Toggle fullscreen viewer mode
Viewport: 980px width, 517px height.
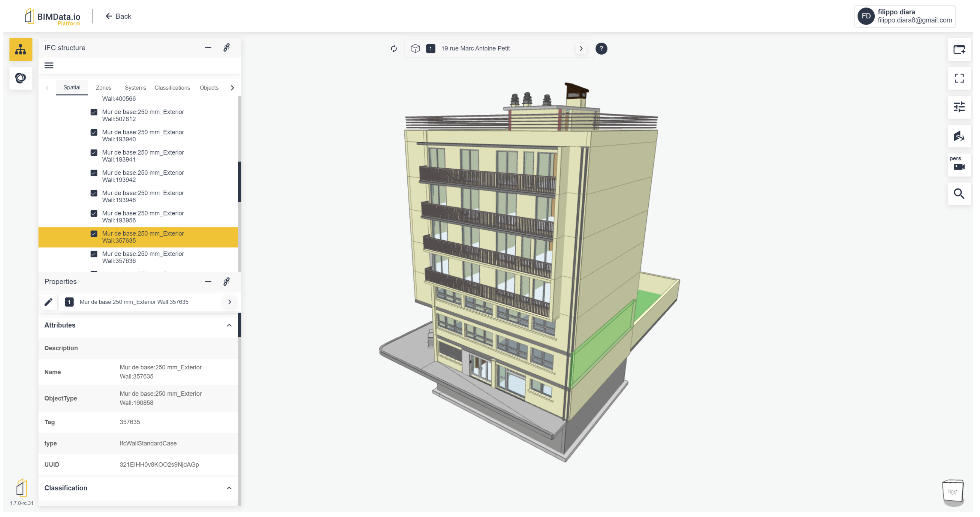(x=959, y=78)
